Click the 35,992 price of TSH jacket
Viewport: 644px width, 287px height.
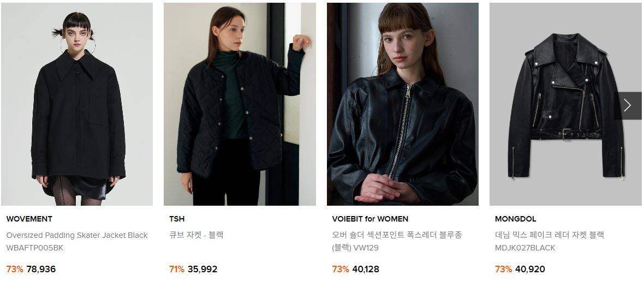coord(202,270)
